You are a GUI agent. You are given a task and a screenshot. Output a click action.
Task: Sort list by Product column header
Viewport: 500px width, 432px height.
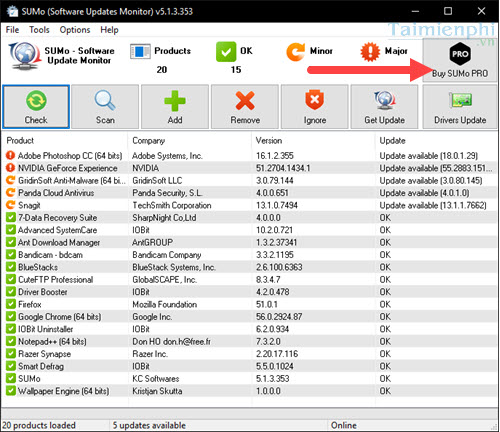pyautogui.click(x=65, y=141)
